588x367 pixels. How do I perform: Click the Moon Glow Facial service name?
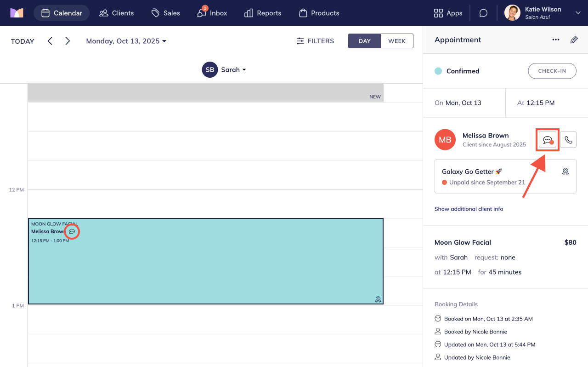[x=463, y=242]
